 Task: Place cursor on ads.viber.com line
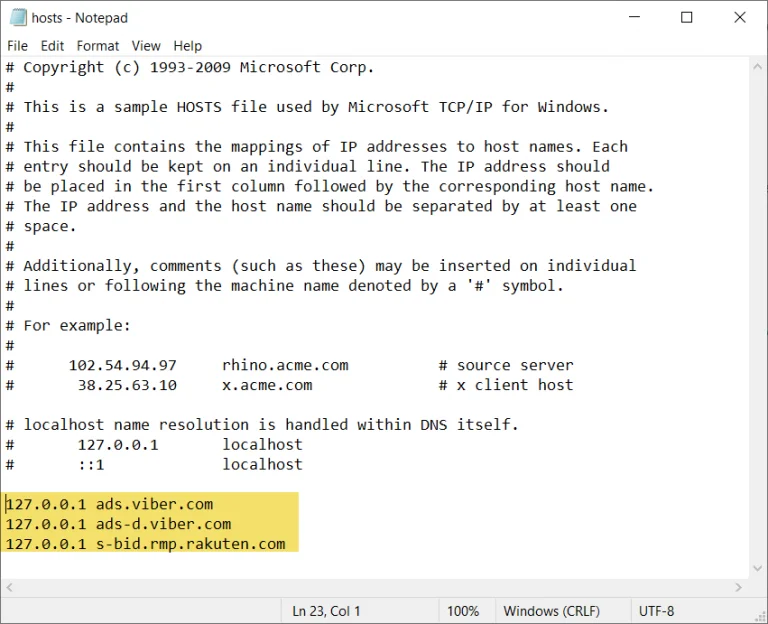(x=109, y=504)
